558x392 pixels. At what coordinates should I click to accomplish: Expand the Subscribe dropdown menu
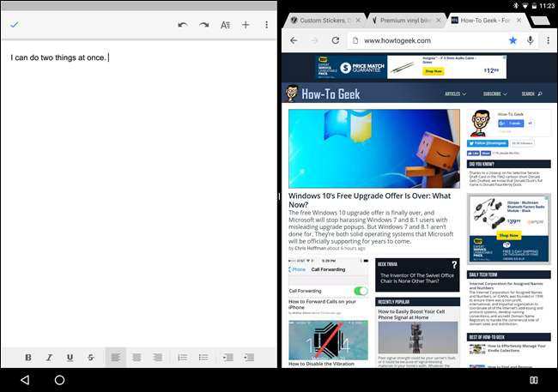[495, 93]
